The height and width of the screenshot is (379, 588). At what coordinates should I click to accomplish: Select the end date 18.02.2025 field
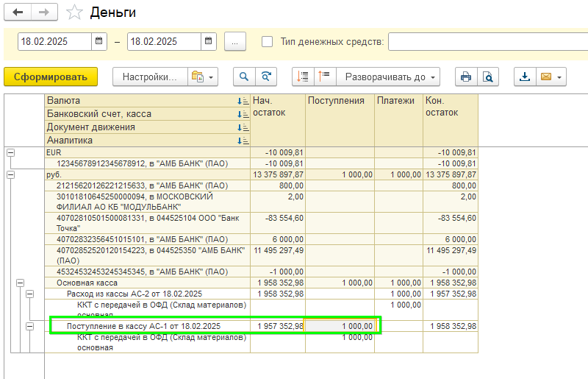[x=164, y=41]
